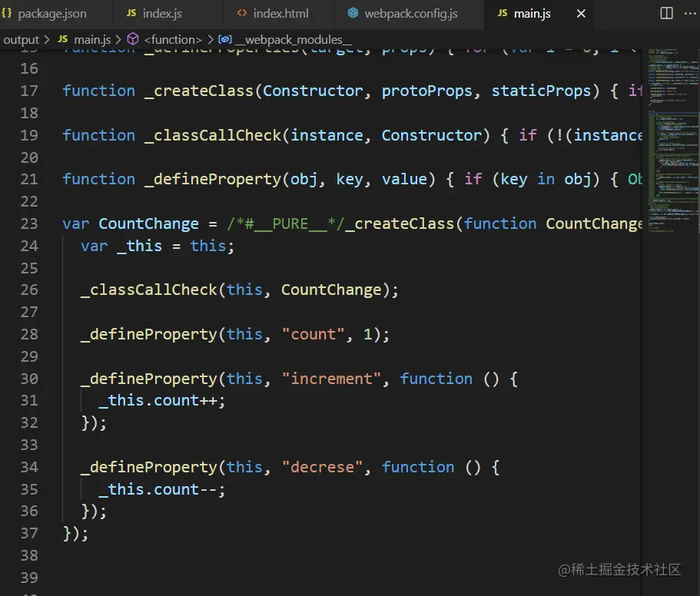
Task: Switch to the index.html tab
Action: [x=280, y=14]
